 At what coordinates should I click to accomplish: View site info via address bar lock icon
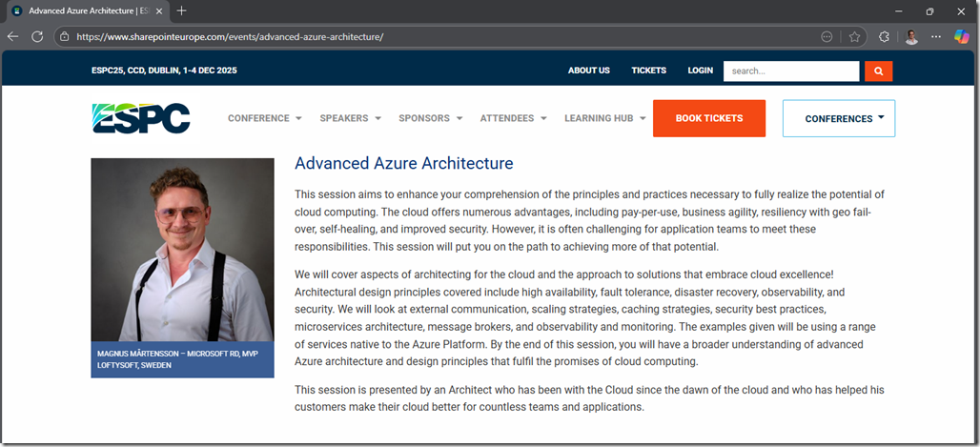pos(65,37)
